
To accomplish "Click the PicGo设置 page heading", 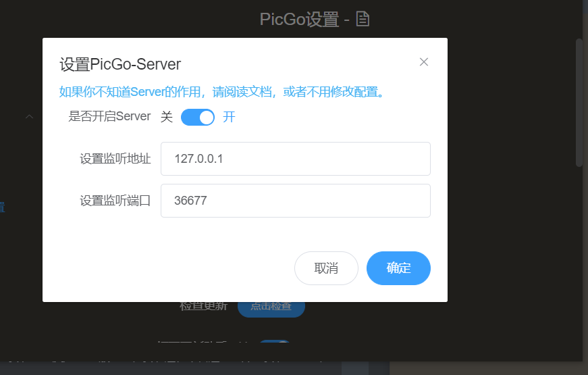I will [299, 19].
